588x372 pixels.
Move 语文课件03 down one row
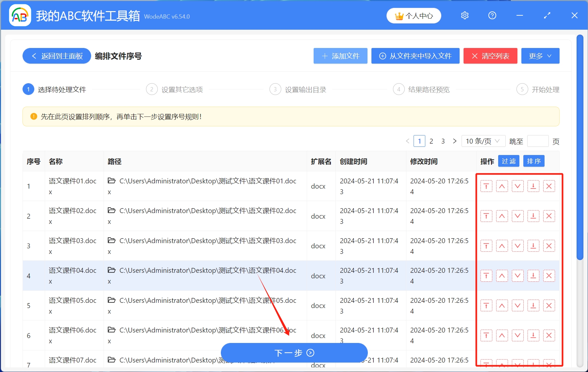(517, 246)
